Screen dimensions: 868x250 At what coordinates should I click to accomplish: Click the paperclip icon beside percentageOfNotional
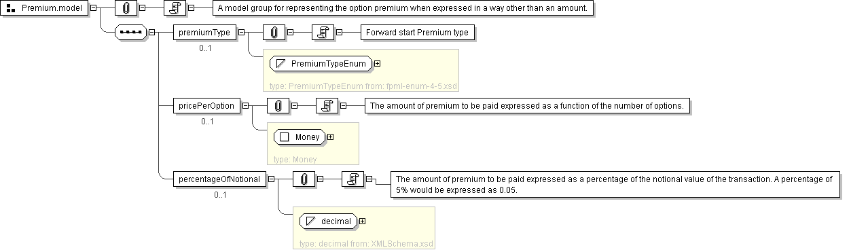click(304, 179)
